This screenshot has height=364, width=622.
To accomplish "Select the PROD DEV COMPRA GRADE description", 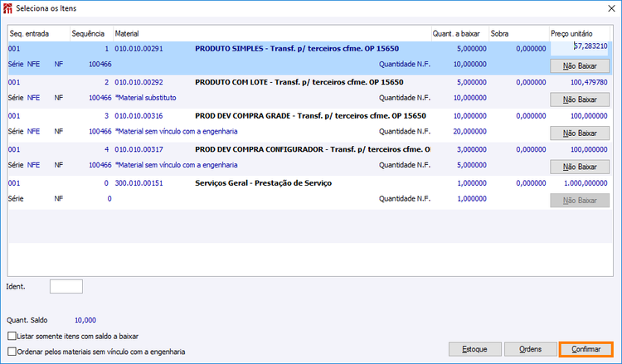I will click(x=311, y=116).
